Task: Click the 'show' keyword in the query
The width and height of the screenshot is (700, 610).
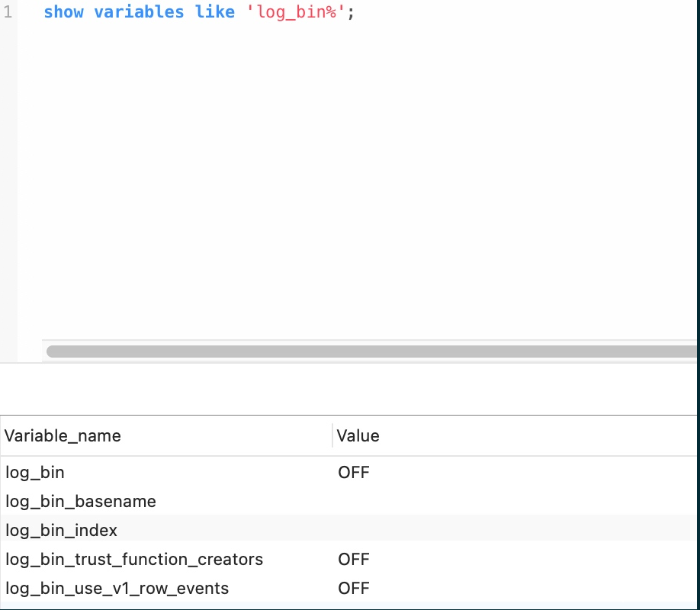Action: click(x=63, y=12)
